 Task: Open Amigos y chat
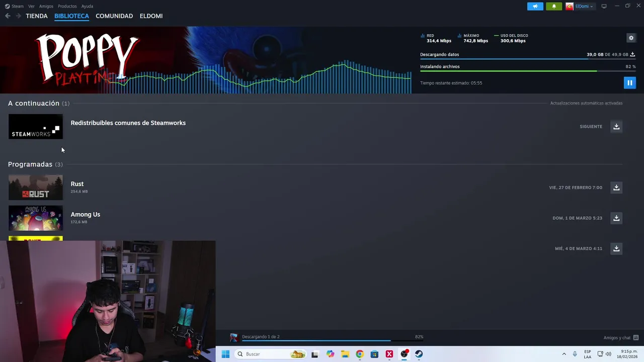[617, 338]
